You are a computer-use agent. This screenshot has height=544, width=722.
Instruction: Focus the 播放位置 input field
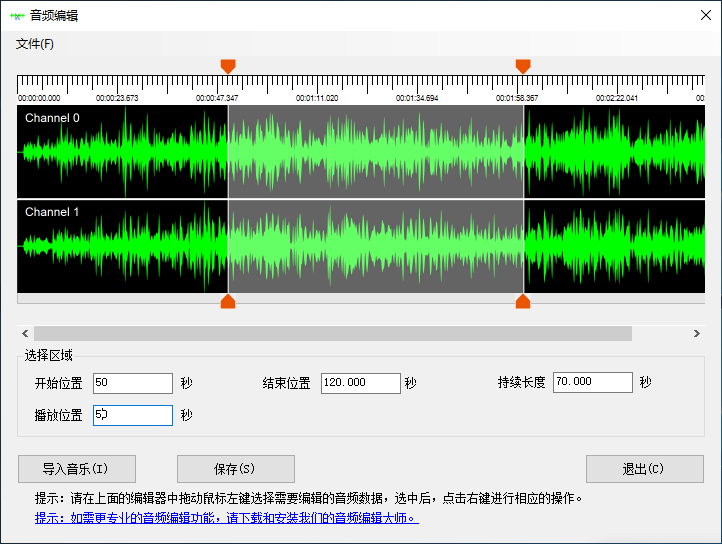132,415
